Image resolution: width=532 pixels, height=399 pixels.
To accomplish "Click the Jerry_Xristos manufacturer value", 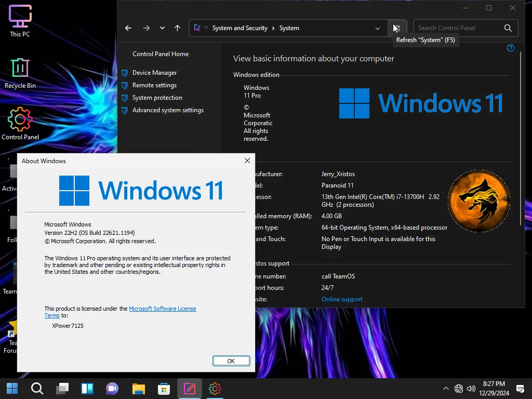I will (x=338, y=174).
